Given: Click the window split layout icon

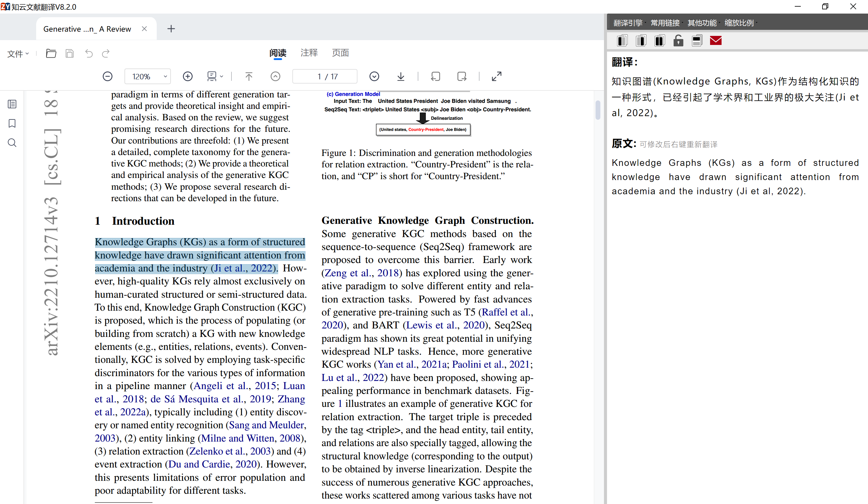Looking at the screenshot, I should (697, 41).
